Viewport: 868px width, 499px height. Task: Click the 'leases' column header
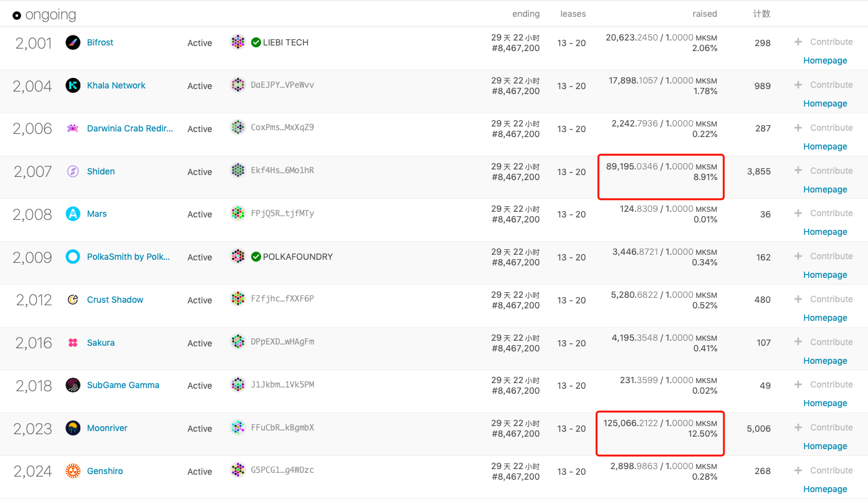pyautogui.click(x=573, y=14)
